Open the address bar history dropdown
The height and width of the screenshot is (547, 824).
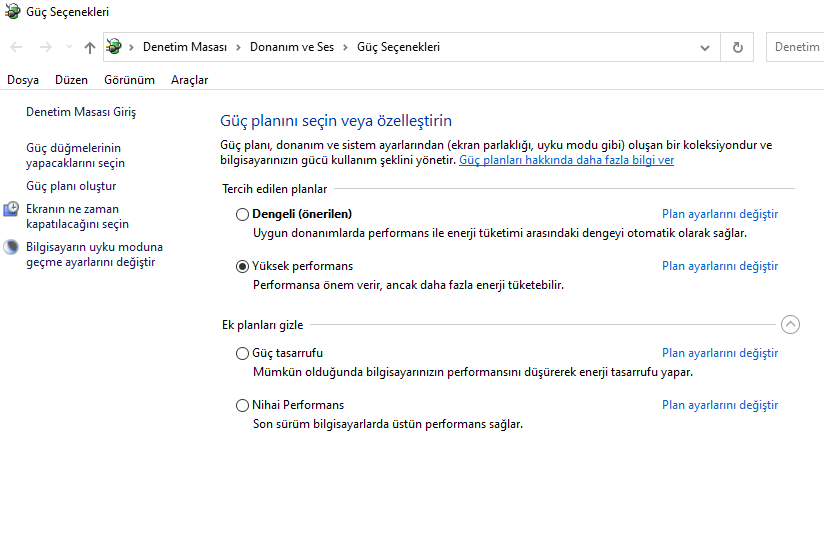[x=705, y=47]
